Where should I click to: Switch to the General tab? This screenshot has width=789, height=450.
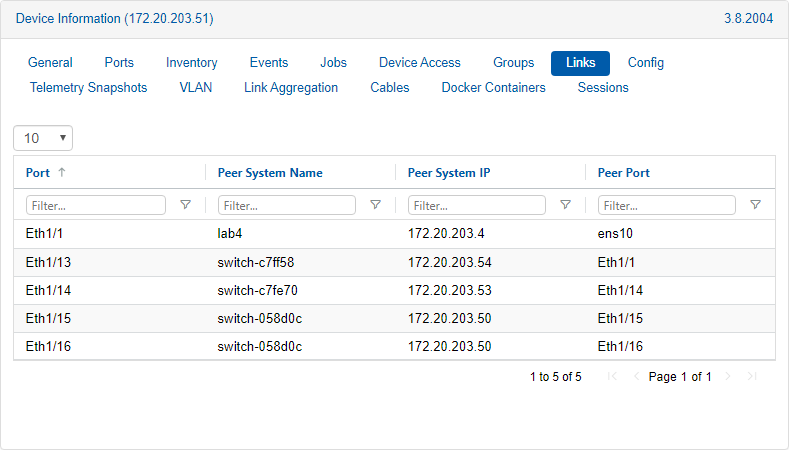click(50, 63)
